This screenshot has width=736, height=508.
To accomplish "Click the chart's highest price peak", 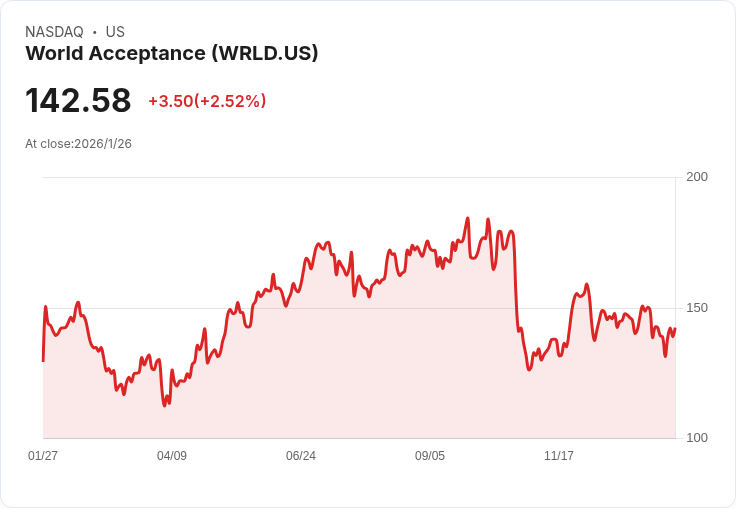I will (468, 218).
